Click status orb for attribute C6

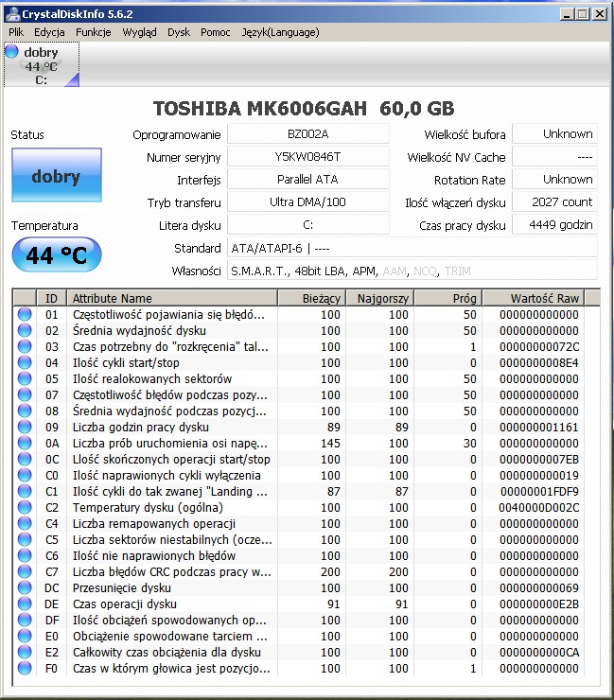(25, 555)
